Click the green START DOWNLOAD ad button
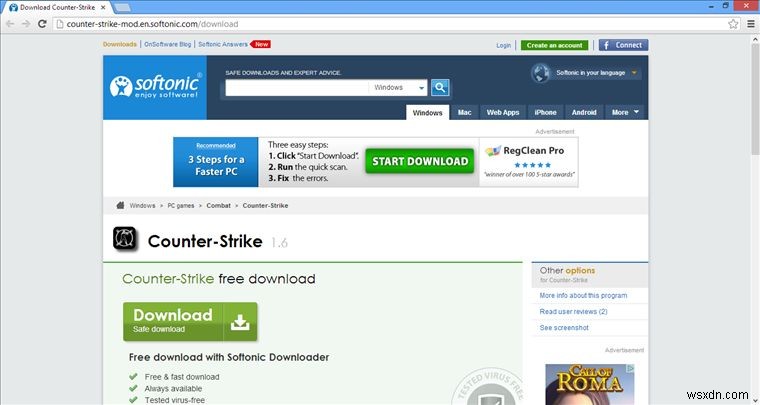The image size is (760, 405). click(x=420, y=161)
